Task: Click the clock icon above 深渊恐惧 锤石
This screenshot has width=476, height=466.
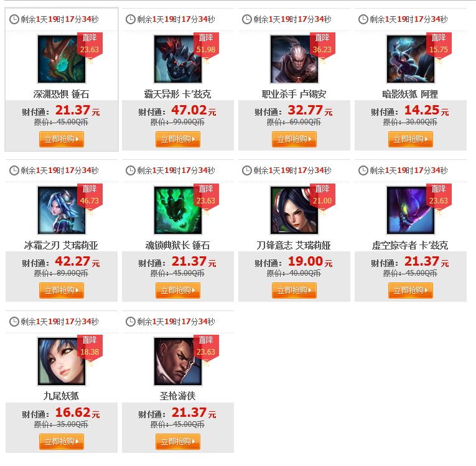Action: click(x=14, y=19)
